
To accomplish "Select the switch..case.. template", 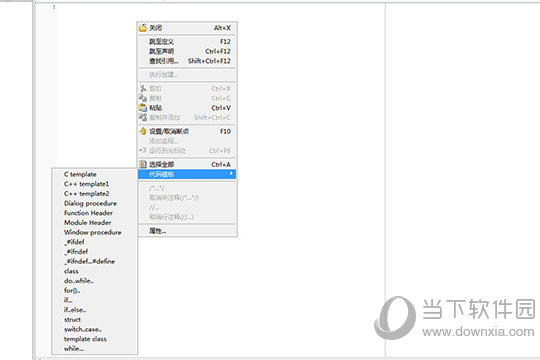I will 95,329.
